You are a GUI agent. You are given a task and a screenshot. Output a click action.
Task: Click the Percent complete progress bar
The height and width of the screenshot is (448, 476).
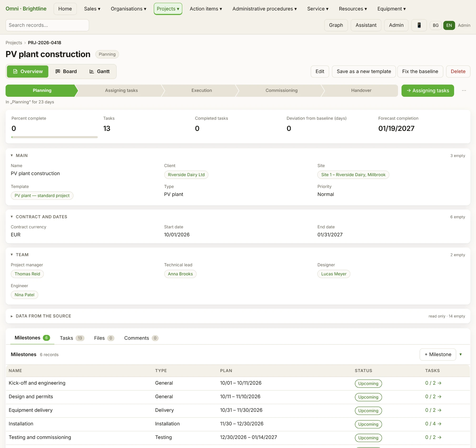coord(55,137)
